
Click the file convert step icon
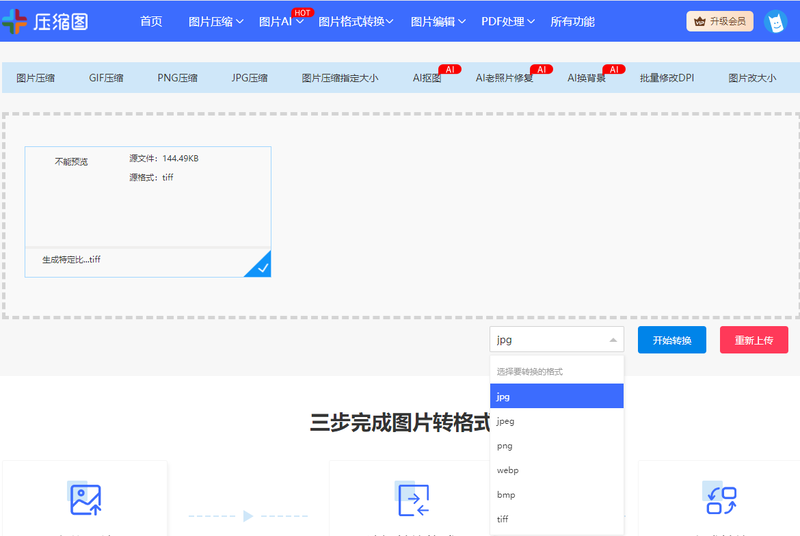(413, 499)
